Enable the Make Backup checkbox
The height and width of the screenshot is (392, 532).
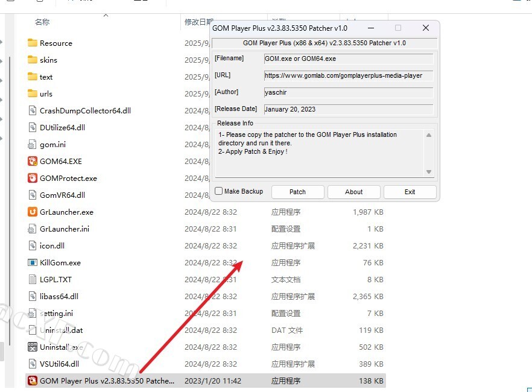219,191
